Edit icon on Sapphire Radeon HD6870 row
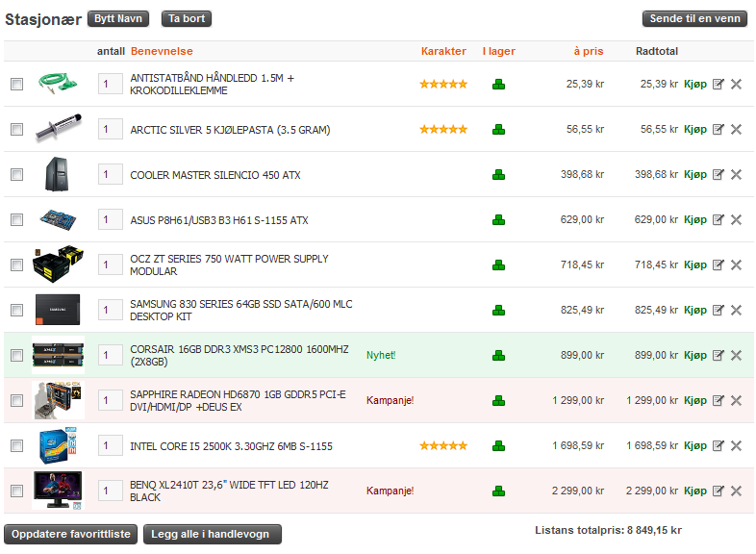Image resolution: width=756 pixels, height=554 pixels. pos(718,400)
